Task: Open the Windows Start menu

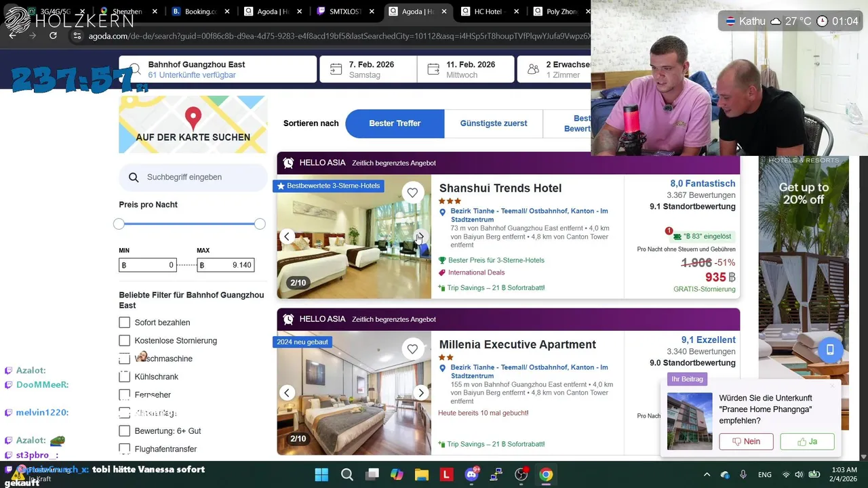Action: (x=321, y=474)
